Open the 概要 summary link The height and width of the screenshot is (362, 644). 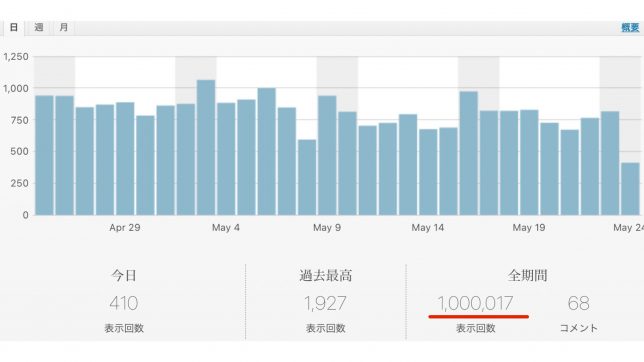point(630,28)
